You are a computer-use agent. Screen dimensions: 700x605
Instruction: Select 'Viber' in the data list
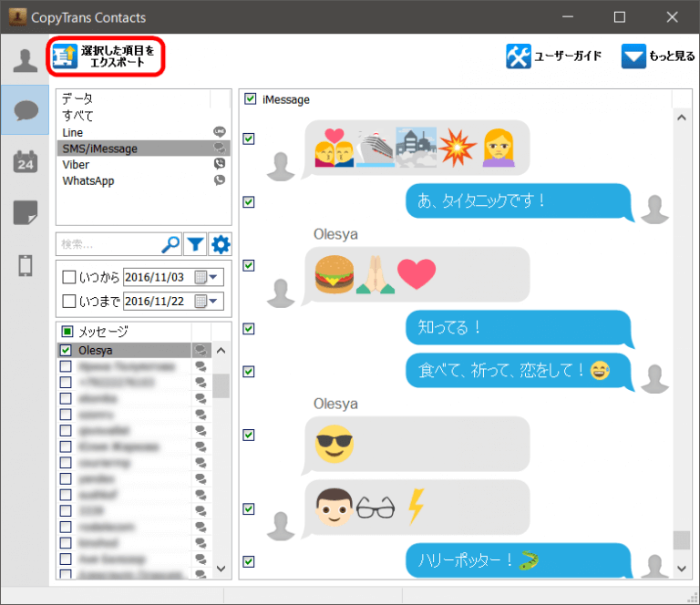tap(144, 164)
